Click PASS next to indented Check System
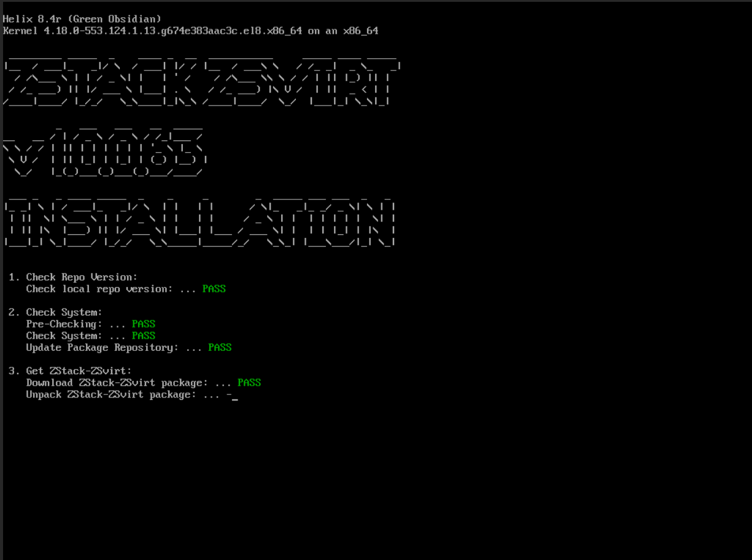 (x=144, y=336)
